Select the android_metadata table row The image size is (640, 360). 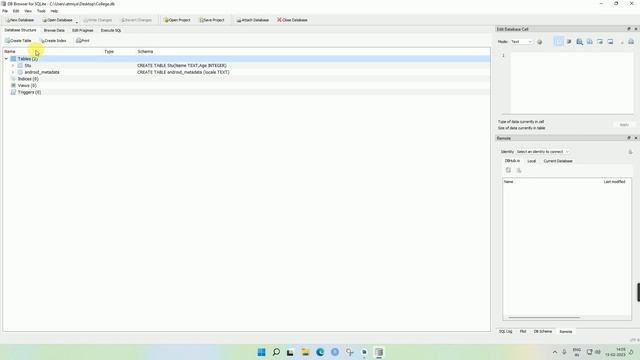coord(247,72)
